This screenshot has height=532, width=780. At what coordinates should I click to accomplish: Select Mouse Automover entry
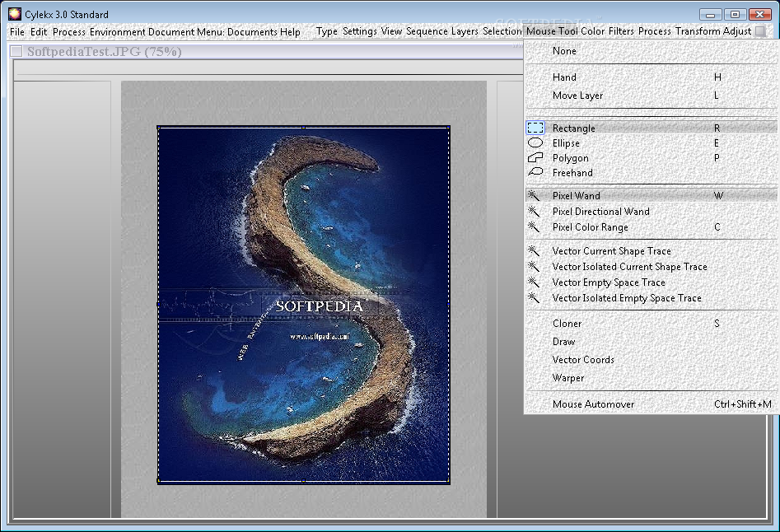coord(651,404)
